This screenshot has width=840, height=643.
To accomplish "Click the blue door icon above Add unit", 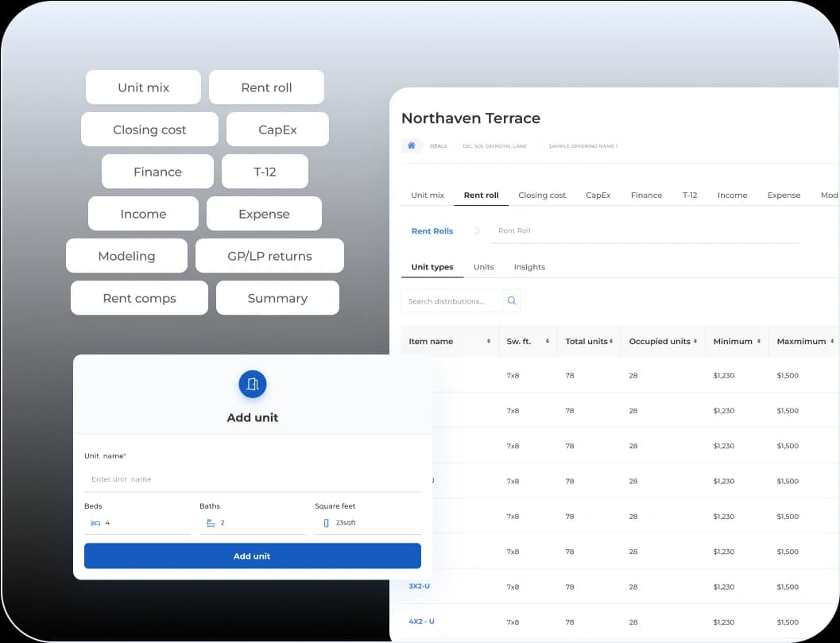I will click(253, 385).
